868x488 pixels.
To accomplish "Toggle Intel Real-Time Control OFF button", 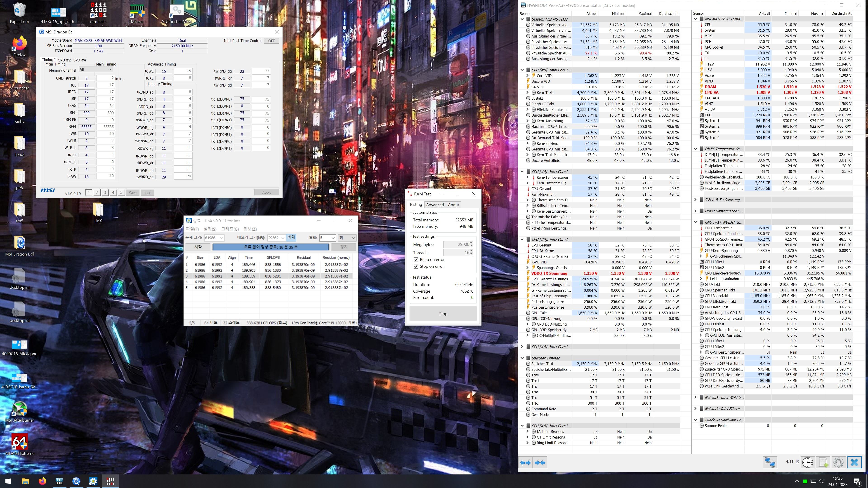I will [x=271, y=41].
